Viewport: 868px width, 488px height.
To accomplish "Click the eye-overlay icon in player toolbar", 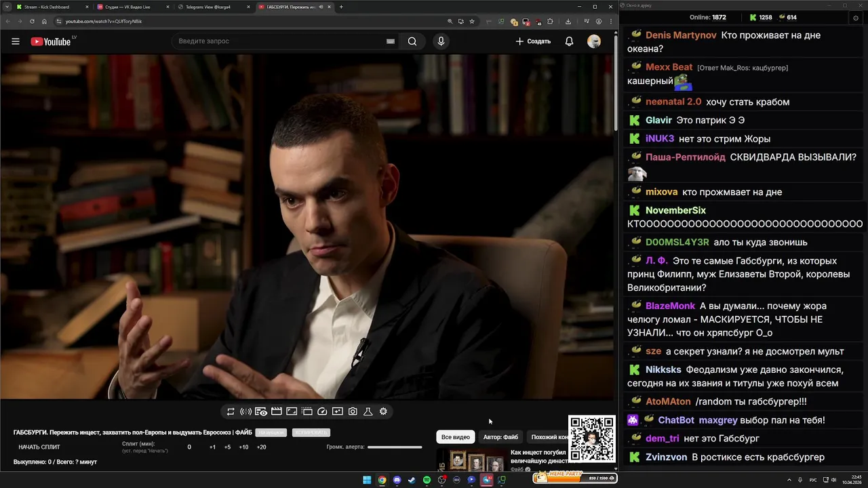I will (x=261, y=411).
